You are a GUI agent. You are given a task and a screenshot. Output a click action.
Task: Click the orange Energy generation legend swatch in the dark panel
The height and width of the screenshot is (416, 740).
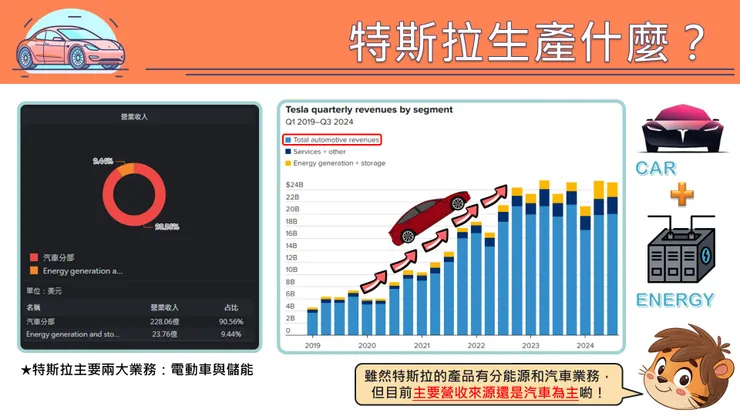34,271
